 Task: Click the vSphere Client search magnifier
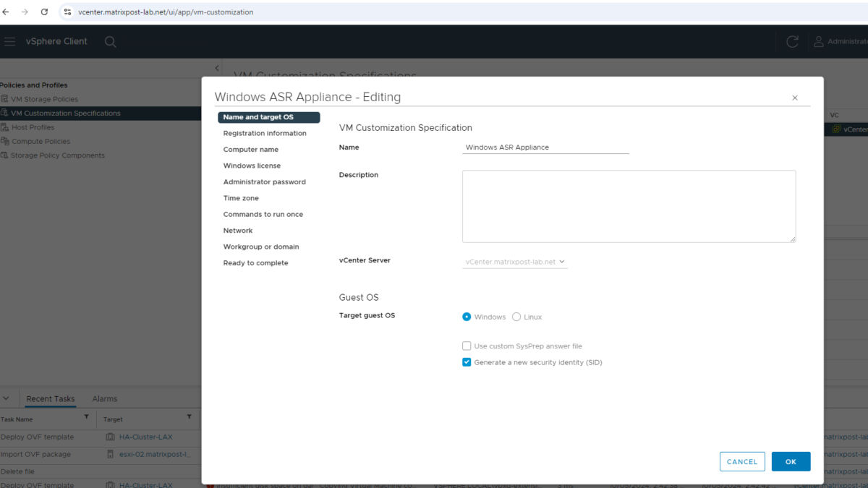click(x=110, y=41)
